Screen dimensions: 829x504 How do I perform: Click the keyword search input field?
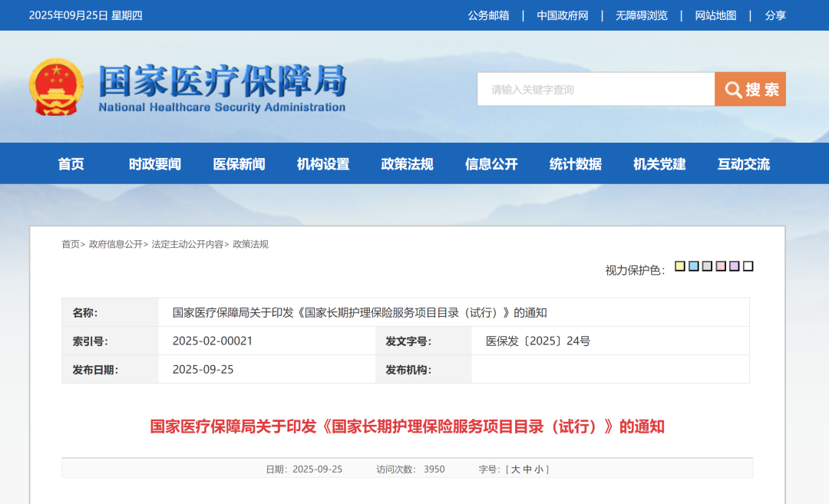[x=596, y=90]
